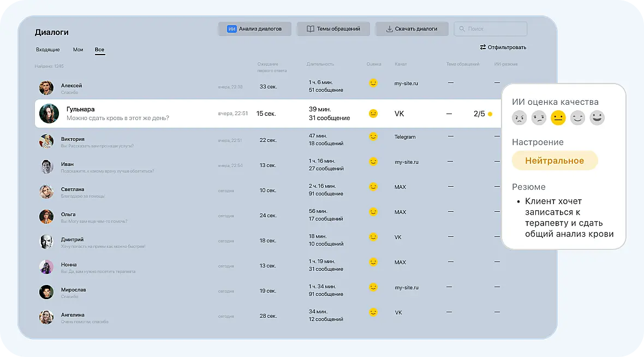Select the angry face quality rating
Screen dimensions: 644x357
[x=519, y=118]
